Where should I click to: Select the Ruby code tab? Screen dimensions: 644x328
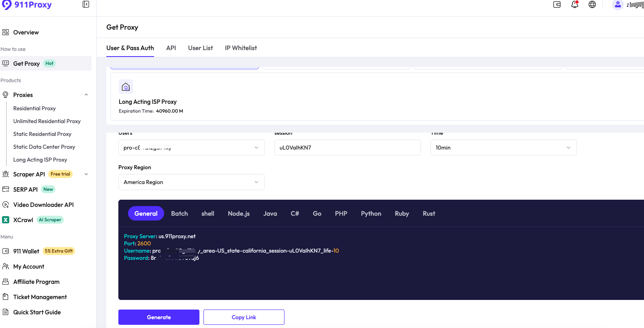pos(402,213)
